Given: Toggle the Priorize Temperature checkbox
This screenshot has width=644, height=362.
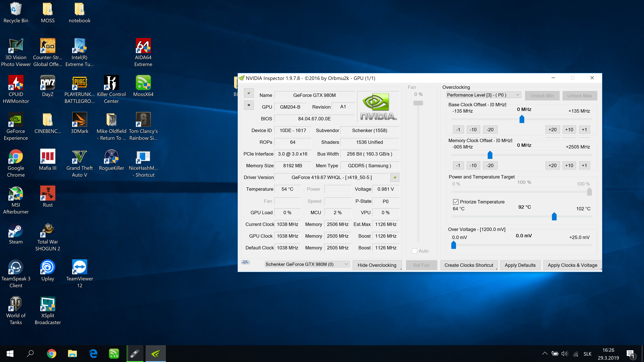Looking at the screenshot, I should [x=456, y=202].
